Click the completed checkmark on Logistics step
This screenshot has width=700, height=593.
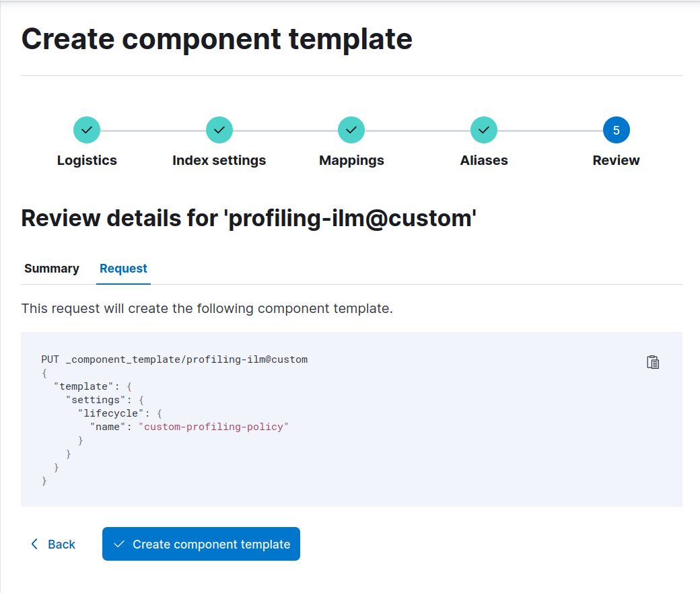pos(87,129)
